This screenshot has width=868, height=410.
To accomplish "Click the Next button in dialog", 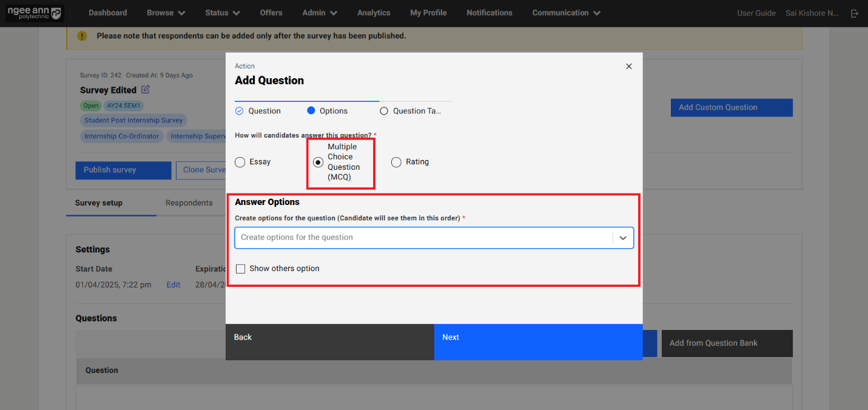I will pos(538,337).
